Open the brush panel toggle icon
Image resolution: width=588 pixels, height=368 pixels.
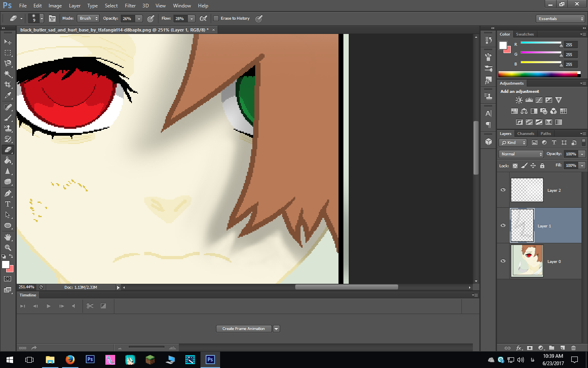[x=52, y=18]
